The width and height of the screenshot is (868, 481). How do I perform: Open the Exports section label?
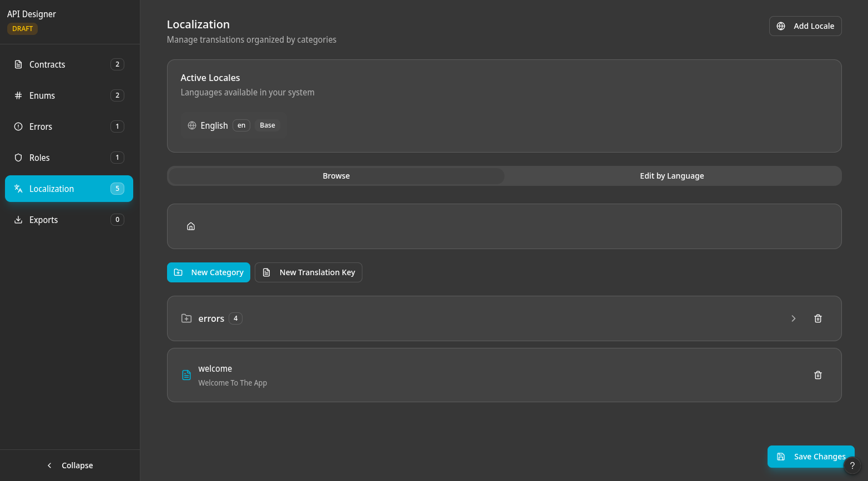[x=43, y=220]
